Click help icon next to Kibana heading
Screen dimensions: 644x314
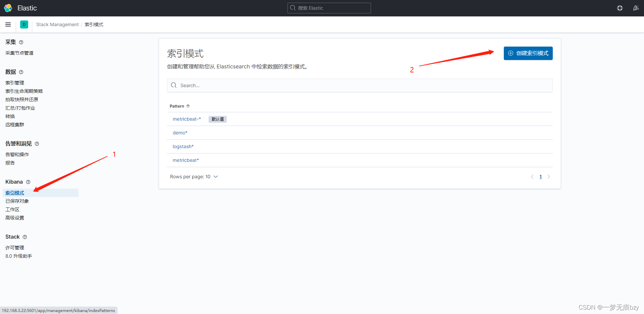coord(28,182)
